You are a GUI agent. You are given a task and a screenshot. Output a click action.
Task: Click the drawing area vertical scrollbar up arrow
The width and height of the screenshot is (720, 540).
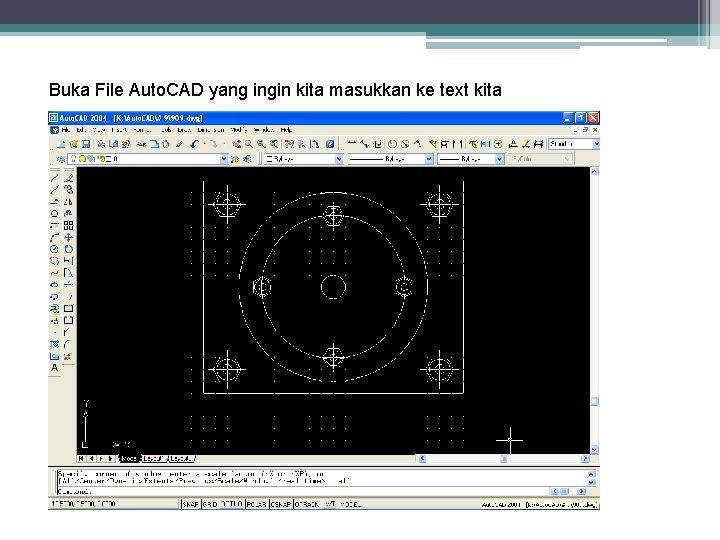coord(595,172)
